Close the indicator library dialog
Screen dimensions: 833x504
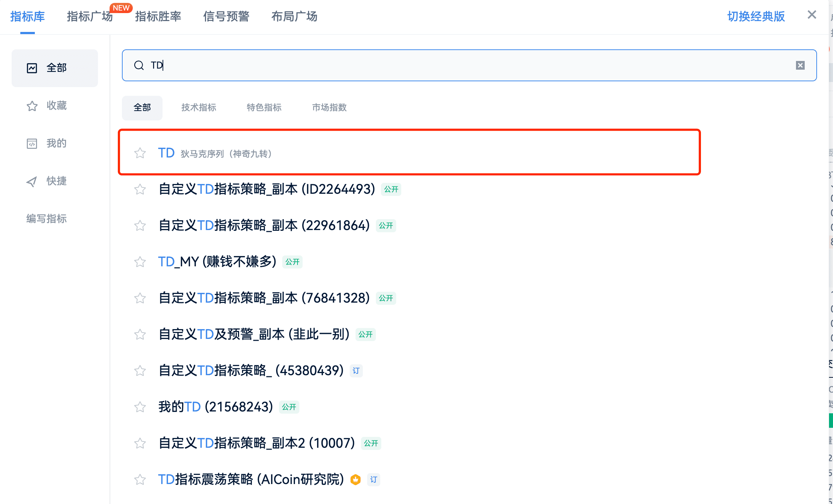coord(812,15)
